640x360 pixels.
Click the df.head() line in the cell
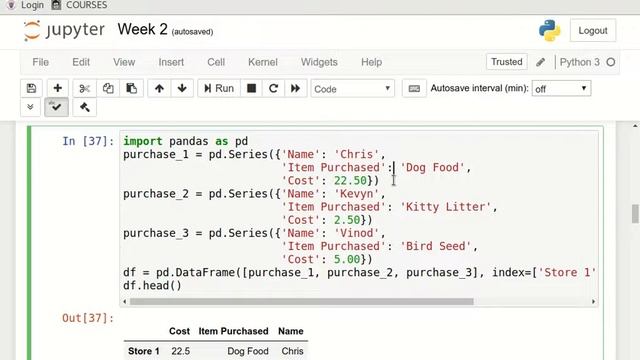(x=152, y=286)
